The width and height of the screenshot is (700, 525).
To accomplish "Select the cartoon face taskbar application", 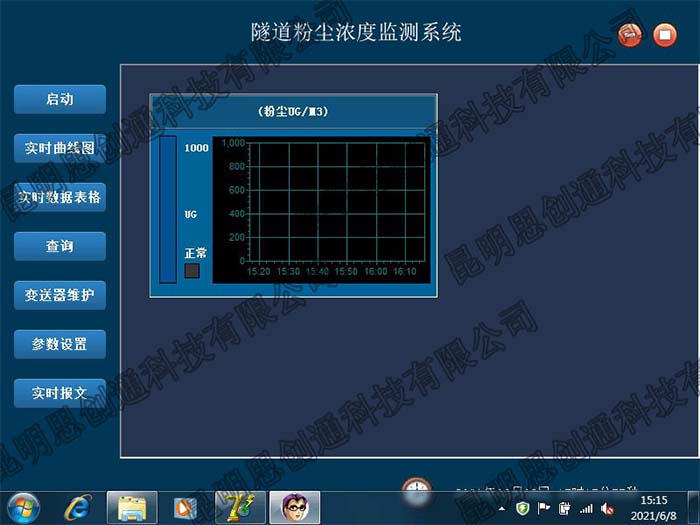I will pyautogui.click(x=295, y=508).
